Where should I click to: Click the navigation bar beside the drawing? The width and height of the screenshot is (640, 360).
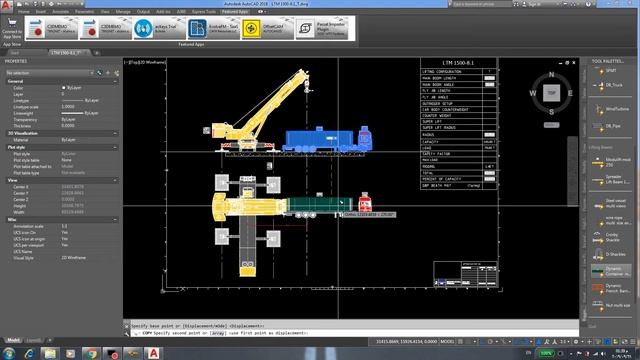pos(572,171)
